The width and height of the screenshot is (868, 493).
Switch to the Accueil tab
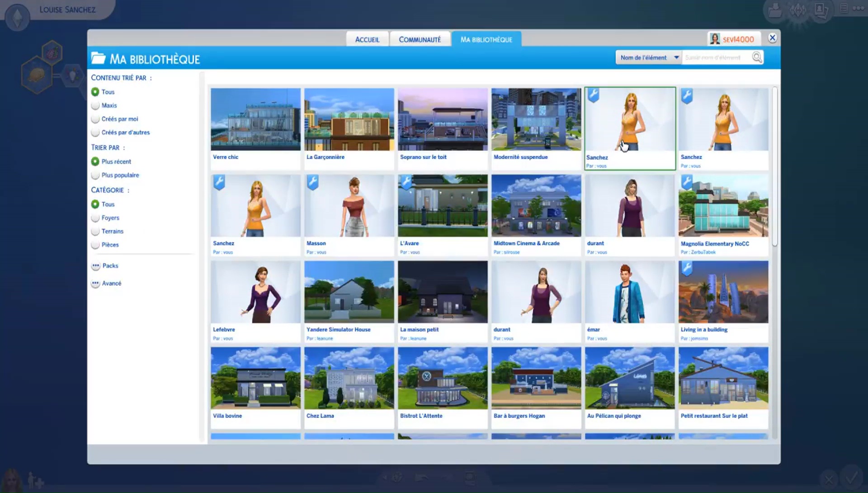click(367, 39)
